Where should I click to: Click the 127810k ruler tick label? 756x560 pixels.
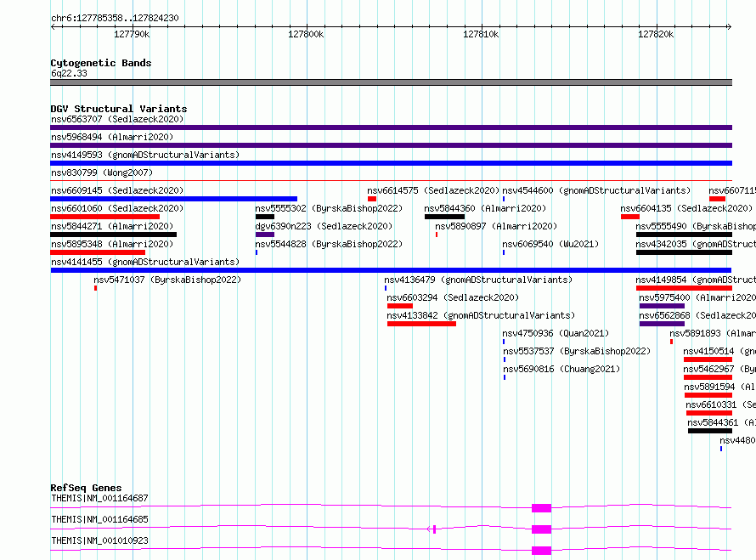point(481,34)
